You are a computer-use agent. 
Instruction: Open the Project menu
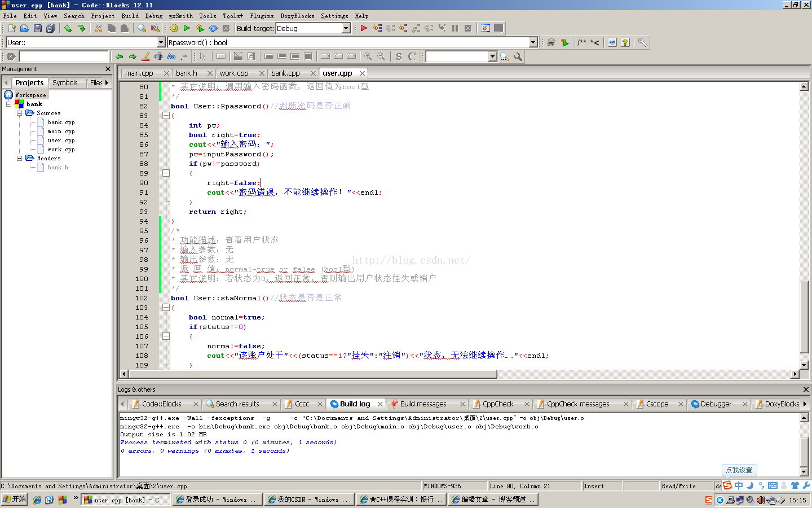103,16
